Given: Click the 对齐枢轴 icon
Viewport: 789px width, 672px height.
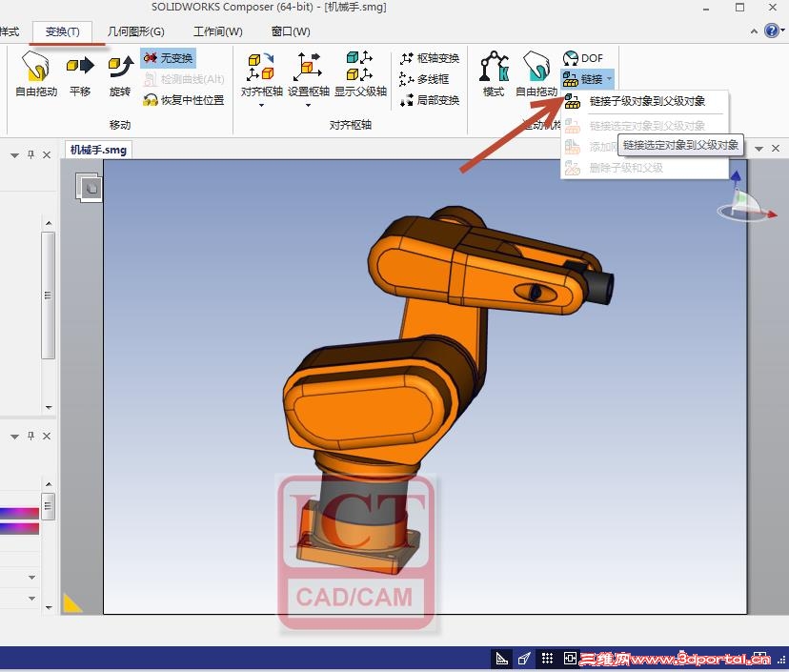Looking at the screenshot, I should click(261, 68).
